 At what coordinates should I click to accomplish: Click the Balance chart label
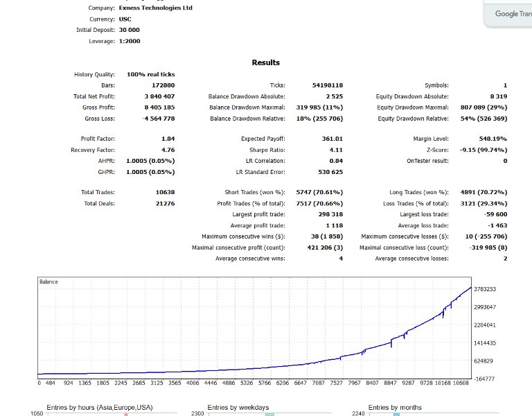point(48,281)
